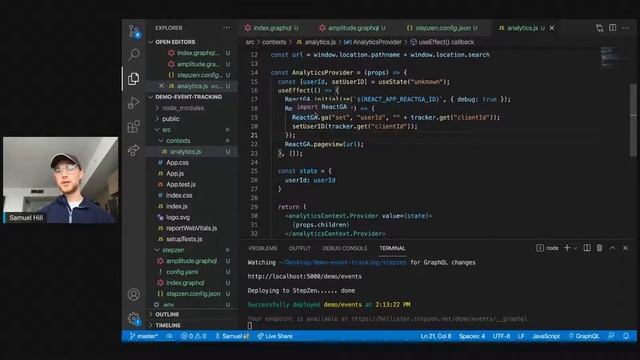The height and width of the screenshot is (360, 640).
Task: Open editor more actions ellipsis
Action: [x=626, y=28]
